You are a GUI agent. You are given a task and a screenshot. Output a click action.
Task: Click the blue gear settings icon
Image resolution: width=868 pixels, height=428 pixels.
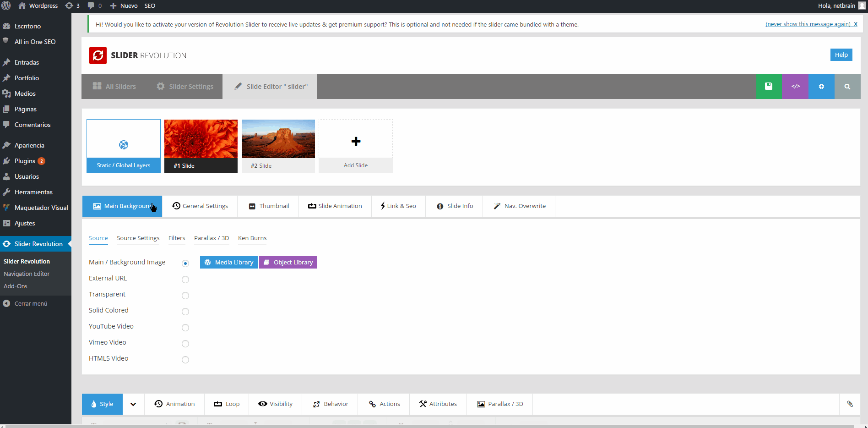click(x=821, y=86)
